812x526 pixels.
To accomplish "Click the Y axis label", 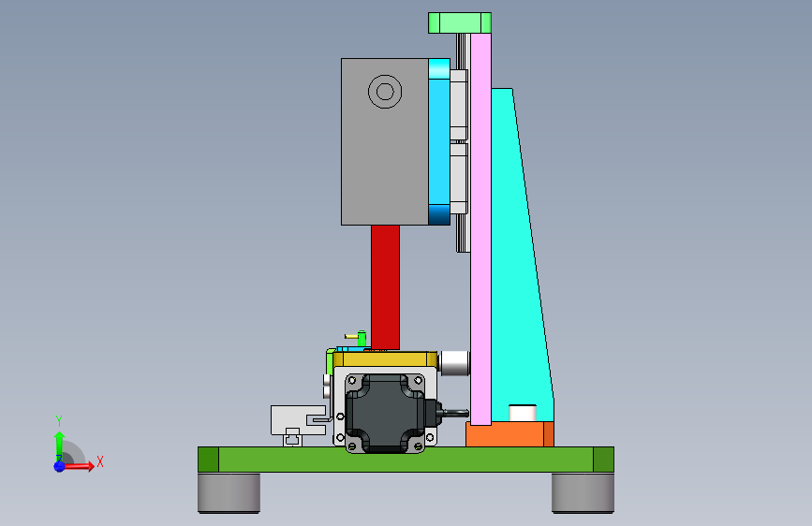I will (59, 421).
